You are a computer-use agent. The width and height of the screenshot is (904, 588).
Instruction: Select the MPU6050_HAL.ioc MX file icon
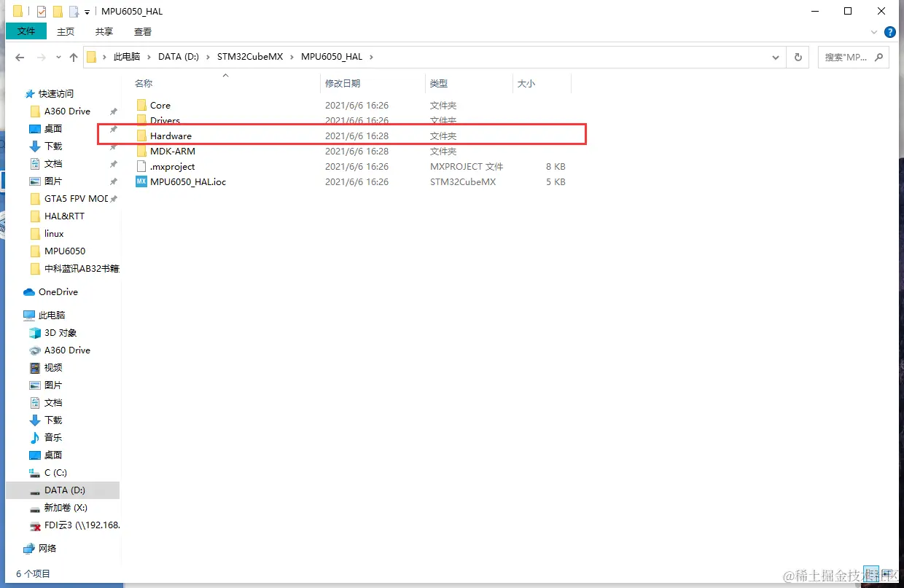click(141, 182)
